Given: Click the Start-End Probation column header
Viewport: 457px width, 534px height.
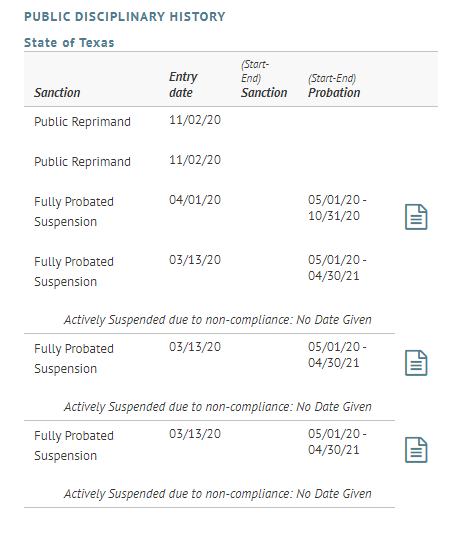Looking at the screenshot, I should [x=334, y=85].
